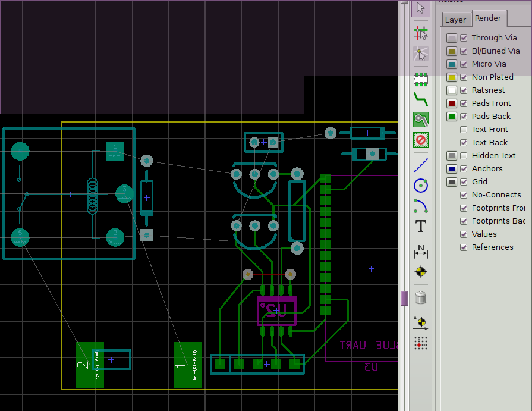The width and height of the screenshot is (532, 411).
Task: Choose the Add Dimension tool
Action: pos(421,251)
